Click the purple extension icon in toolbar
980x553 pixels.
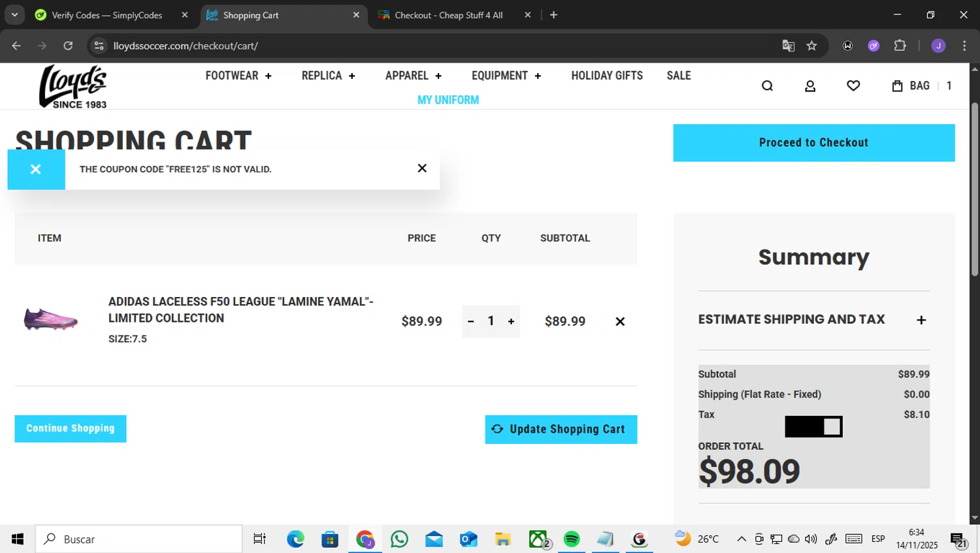pyautogui.click(x=874, y=46)
